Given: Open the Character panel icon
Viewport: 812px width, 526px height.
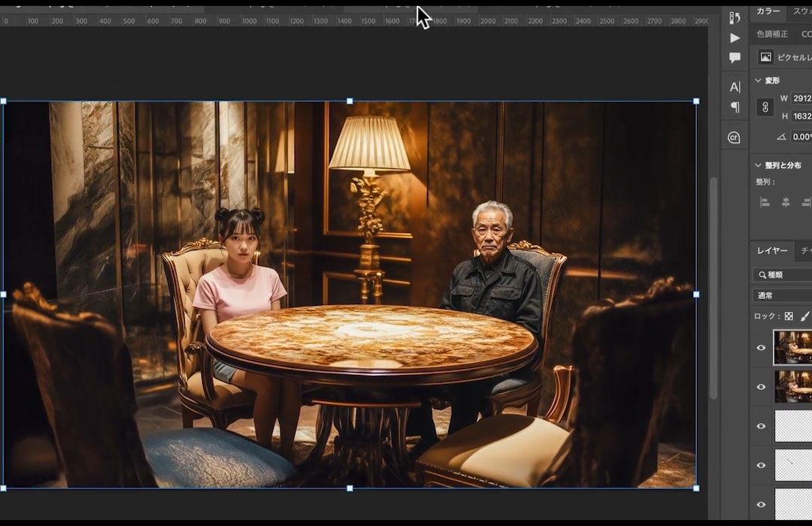Looking at the screenshot, I should click(735, 86).
